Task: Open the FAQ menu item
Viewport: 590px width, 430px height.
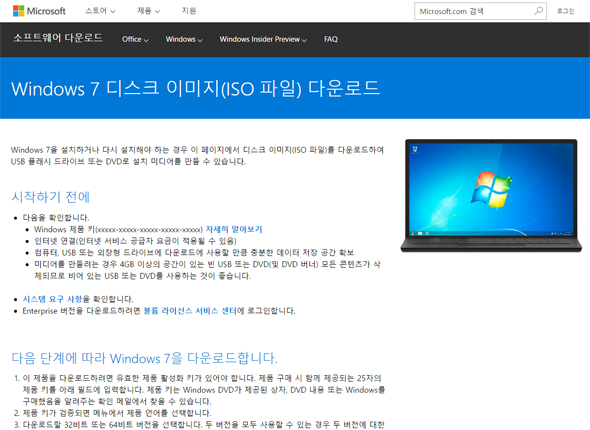Action: (331, 39)
